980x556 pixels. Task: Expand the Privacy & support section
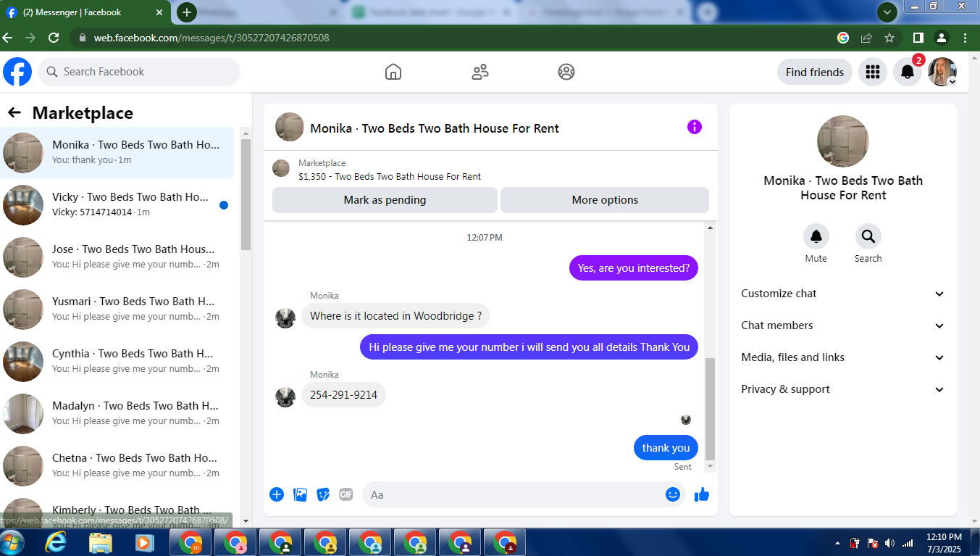843,389
